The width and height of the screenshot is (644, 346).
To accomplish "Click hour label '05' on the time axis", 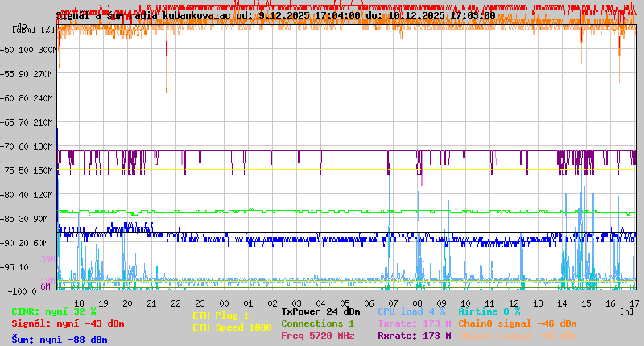I will coord(345,303).
